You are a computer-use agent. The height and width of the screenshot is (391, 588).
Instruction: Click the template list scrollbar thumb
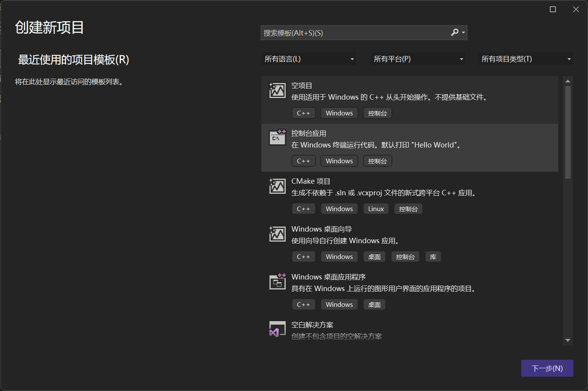point(568,132)
